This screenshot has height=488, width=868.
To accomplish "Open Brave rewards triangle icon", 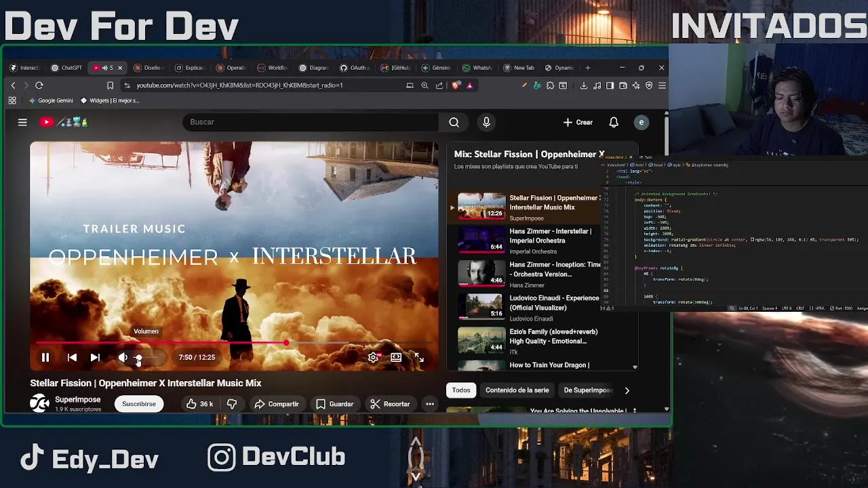I will (469, 85).
